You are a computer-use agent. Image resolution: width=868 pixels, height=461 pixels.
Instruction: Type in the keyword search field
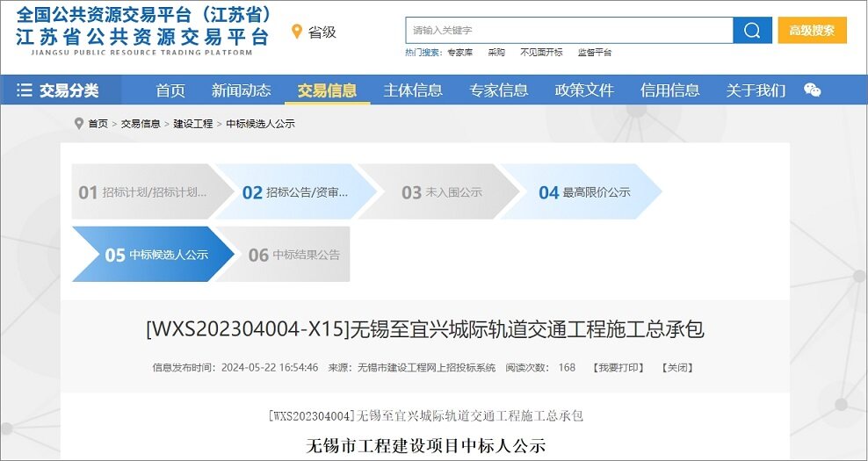tap(568, 31)
